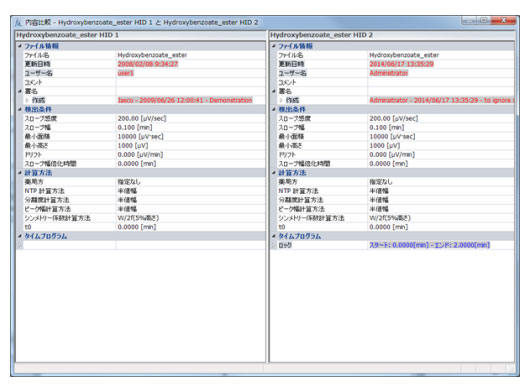Select スロープ感度 value 200.00 [µV/sec] in HID 1
The image size is (530, 392).
pyautogui.click(x=142, y=119)
